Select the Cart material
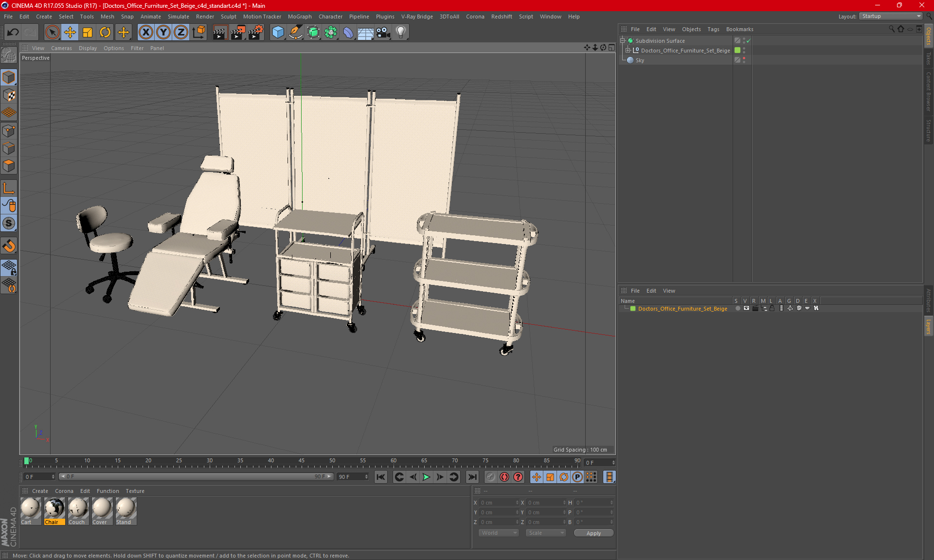The image size is (934, 560). pos(30,511)
